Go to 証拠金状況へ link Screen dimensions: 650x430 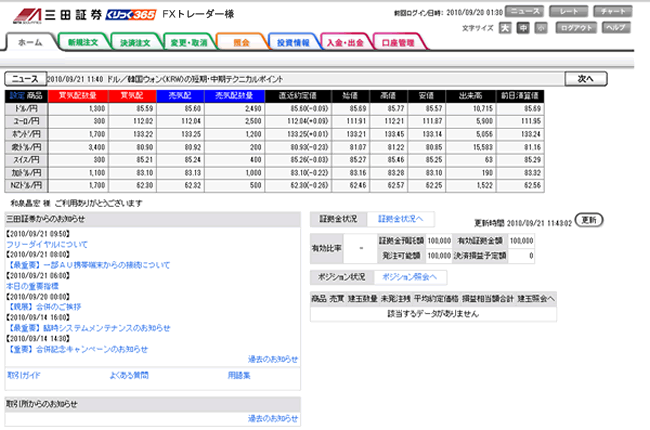click(x=400, y=219)
